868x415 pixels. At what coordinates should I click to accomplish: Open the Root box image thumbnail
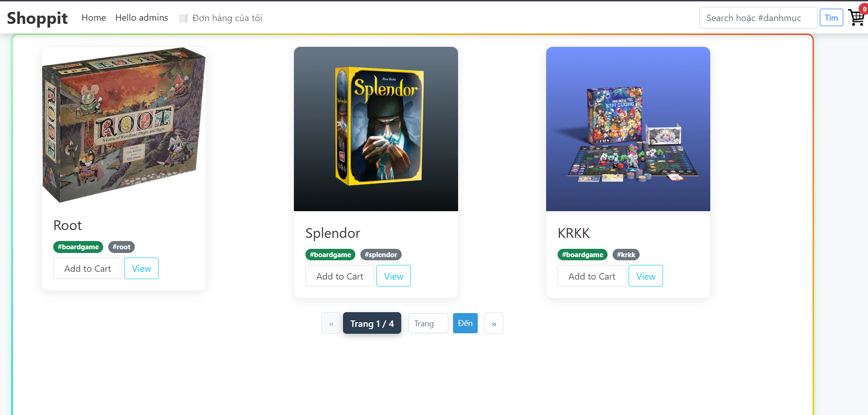(x=124, y=125)
